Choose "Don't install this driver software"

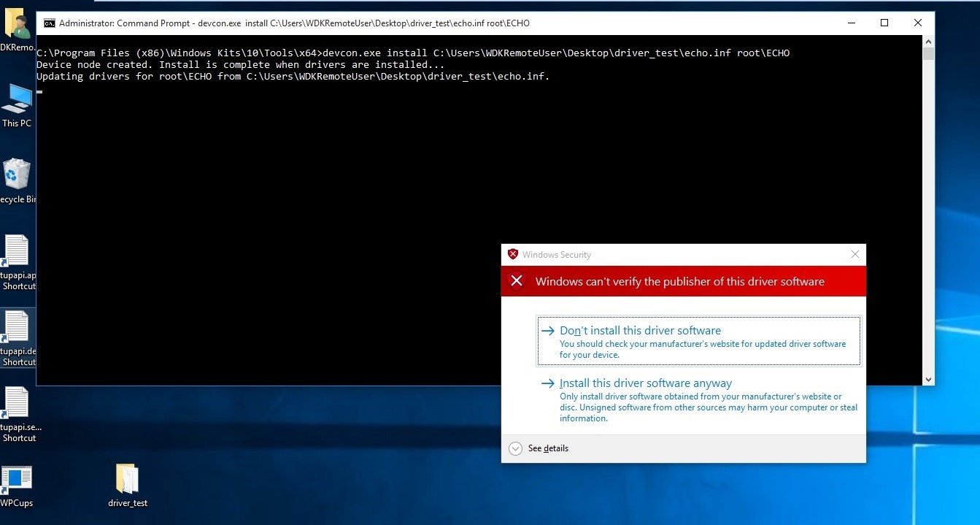click(x=640, y=331)
